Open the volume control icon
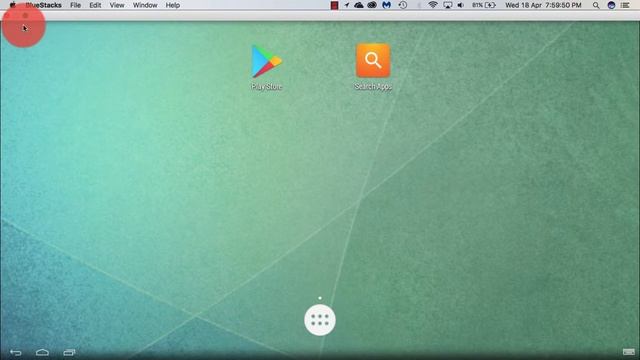The width and height of the screenshot is (640, 360). click(461, 5)
